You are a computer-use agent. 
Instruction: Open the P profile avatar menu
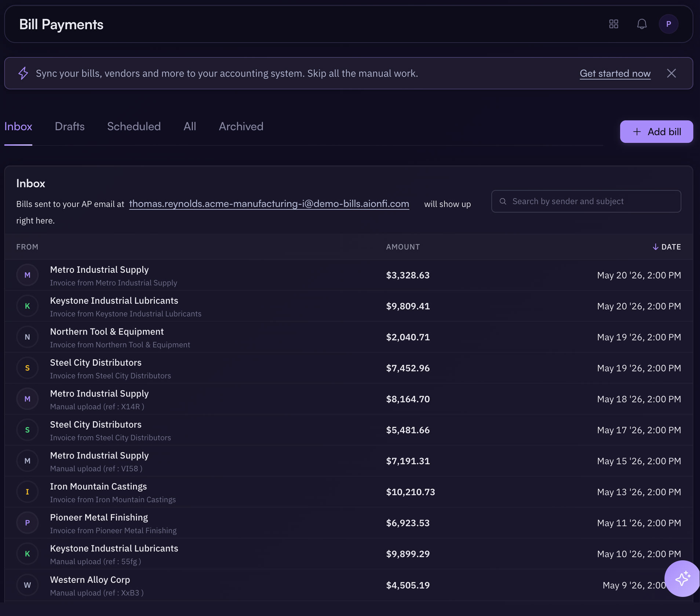[x=668, y=24]
